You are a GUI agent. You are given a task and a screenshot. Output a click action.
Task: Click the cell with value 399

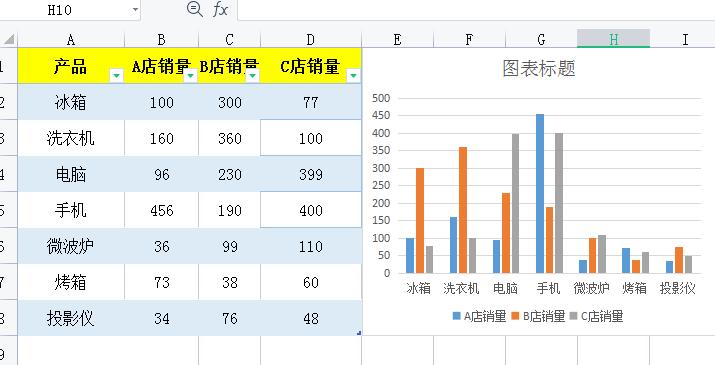pos(311,174)
